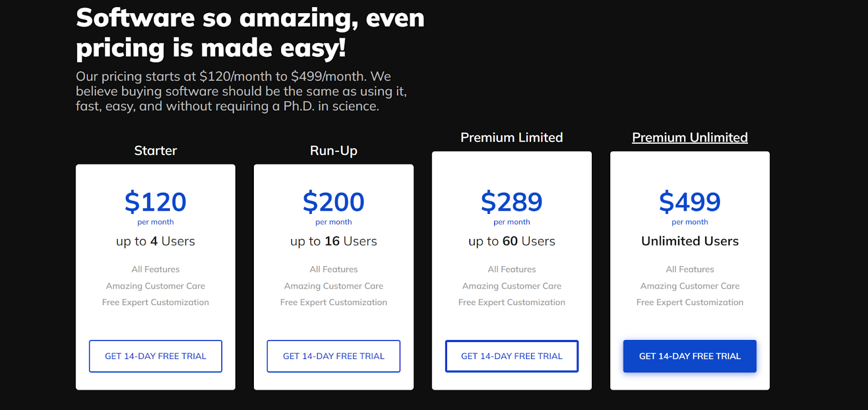Select the Premium Limited plan heading

pos(512,137)
